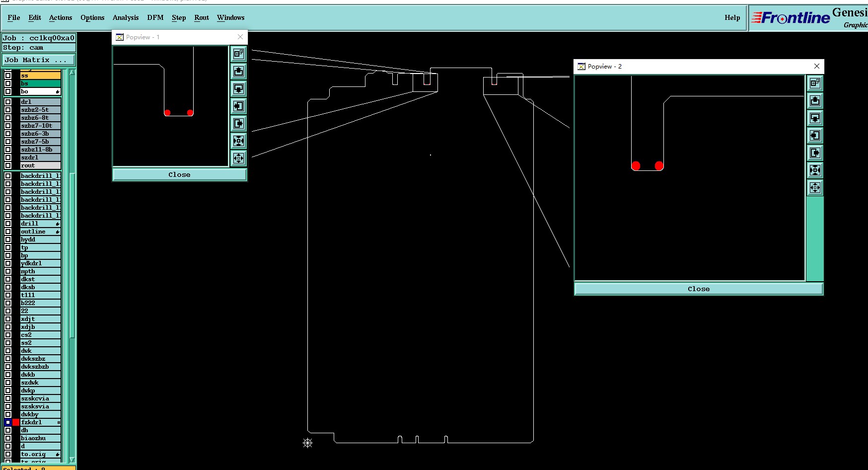This screenshot has height=470, width=868.
Task: Click layer list scrollbar down arrow
Action: click(72, 460)
